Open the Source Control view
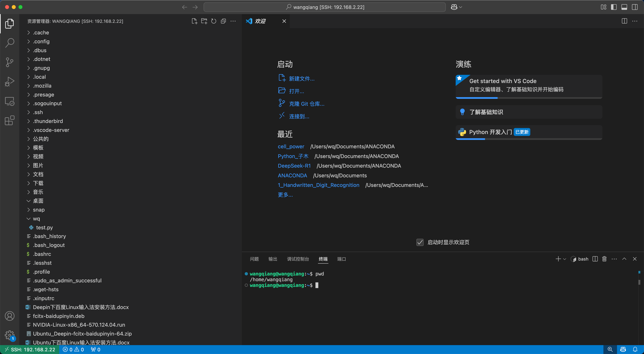644x354 pixels. pos(10,62)
